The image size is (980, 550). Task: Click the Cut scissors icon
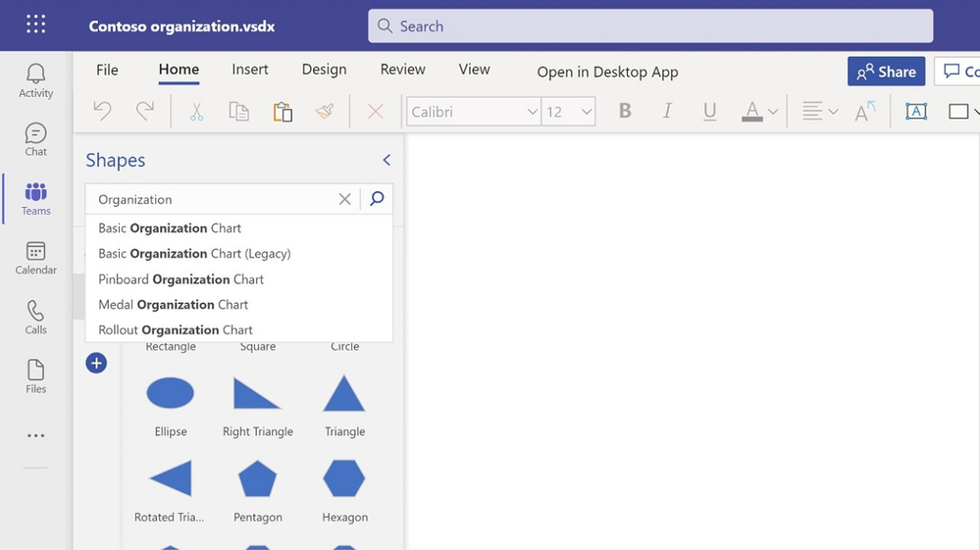(x=196, y=112)
